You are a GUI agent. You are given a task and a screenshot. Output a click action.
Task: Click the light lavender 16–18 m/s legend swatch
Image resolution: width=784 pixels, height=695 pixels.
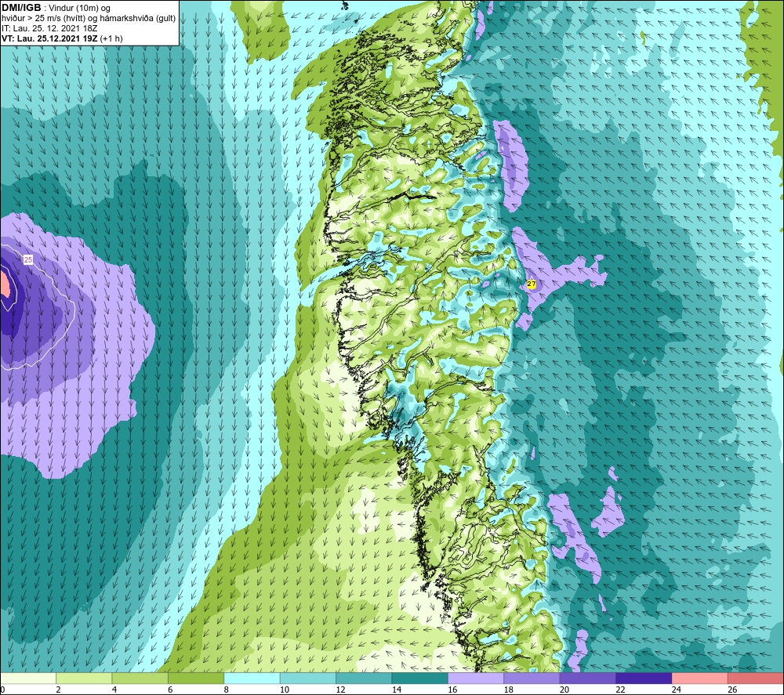(476, 678)
